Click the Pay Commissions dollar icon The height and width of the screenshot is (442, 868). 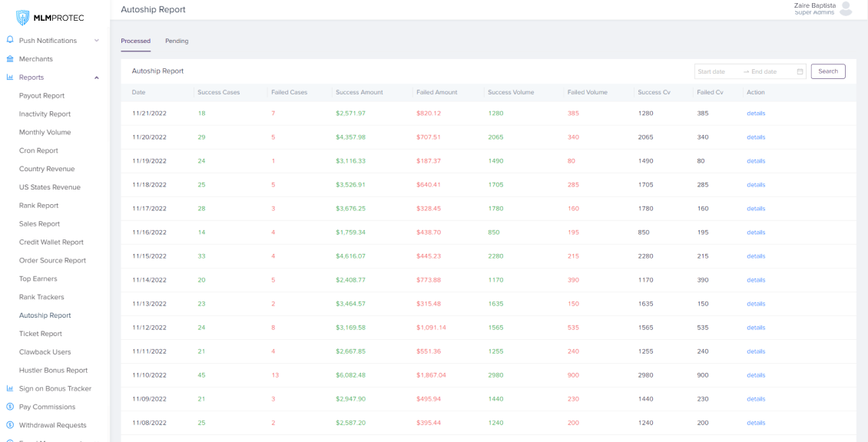tap(10, 407)
